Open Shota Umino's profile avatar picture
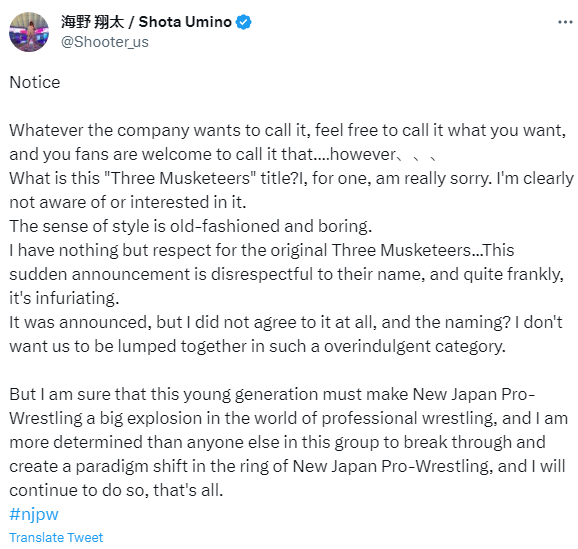Viewport: 578px width, 549px height. coord(29,32)
